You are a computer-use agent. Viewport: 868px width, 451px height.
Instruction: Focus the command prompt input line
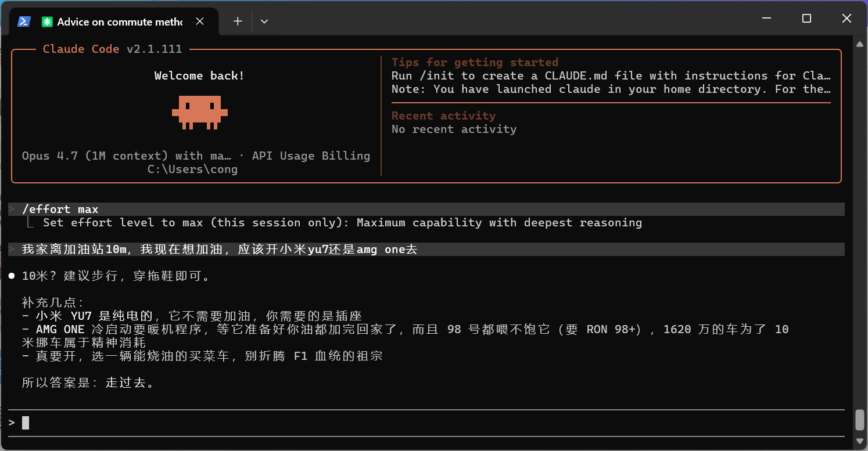(x=427, y=423)
